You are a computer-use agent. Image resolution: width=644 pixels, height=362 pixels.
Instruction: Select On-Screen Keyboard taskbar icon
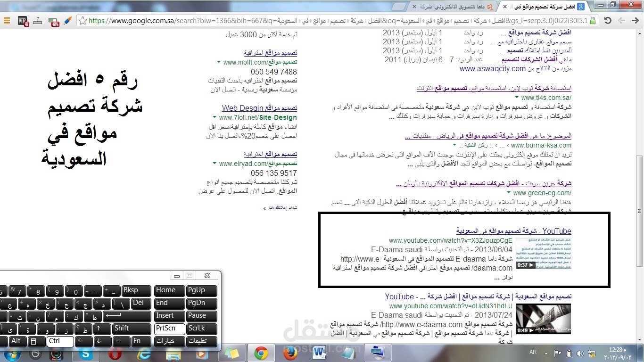378,353
